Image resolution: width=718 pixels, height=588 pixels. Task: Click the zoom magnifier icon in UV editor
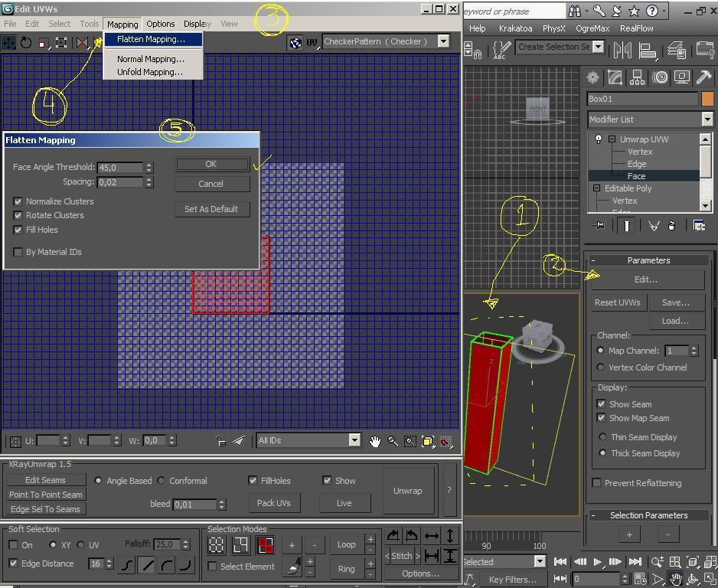[x=393, y=442]
